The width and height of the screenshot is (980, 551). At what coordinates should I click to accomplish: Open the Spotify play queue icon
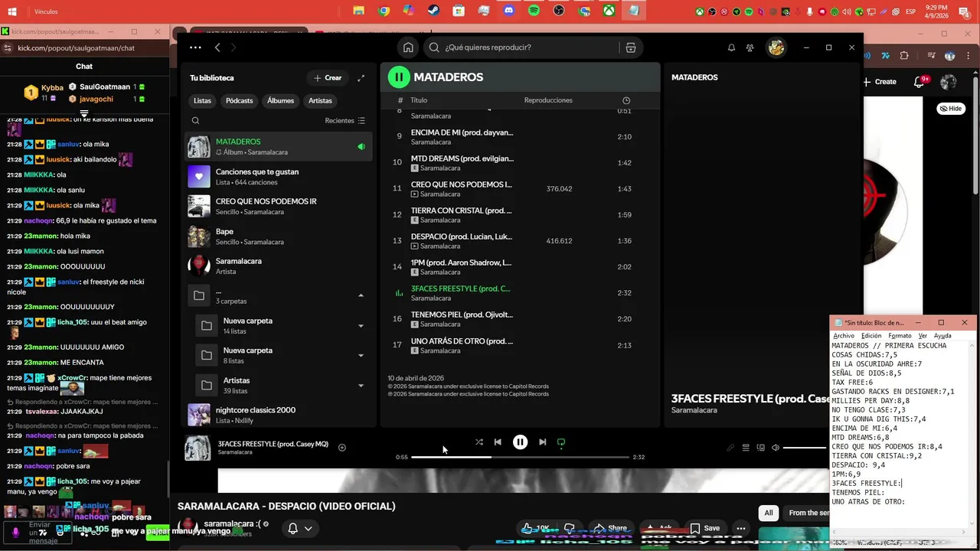[746, 448]
